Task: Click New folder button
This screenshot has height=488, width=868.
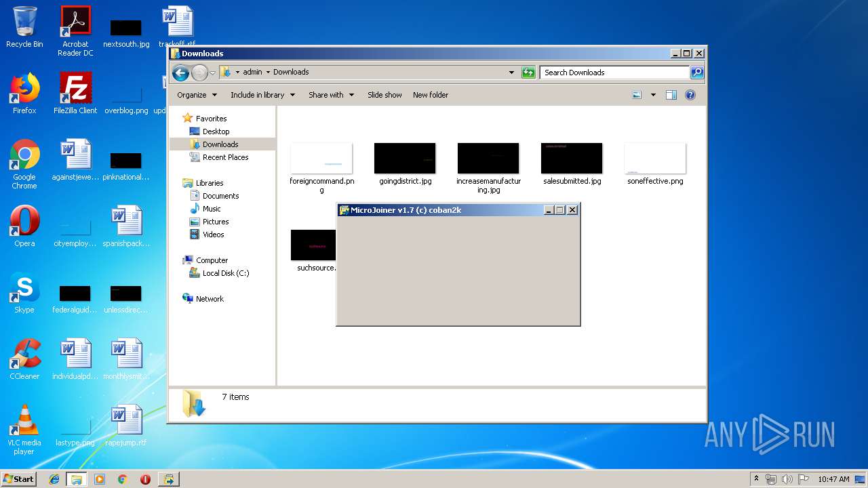Action: point(431,95)
